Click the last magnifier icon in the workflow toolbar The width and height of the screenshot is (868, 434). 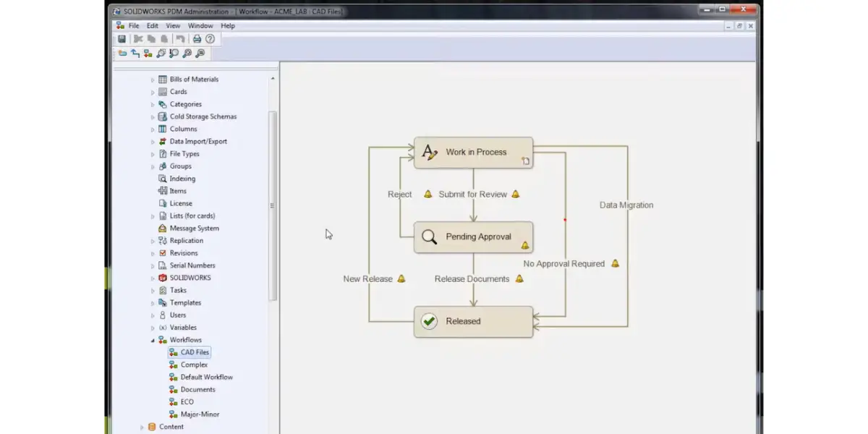tap(200, 54)
